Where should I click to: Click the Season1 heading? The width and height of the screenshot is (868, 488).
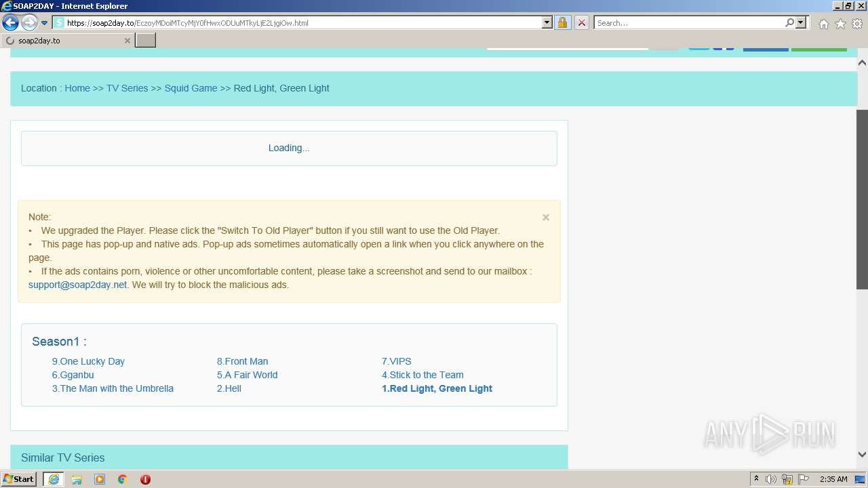(x=59, y=342)
